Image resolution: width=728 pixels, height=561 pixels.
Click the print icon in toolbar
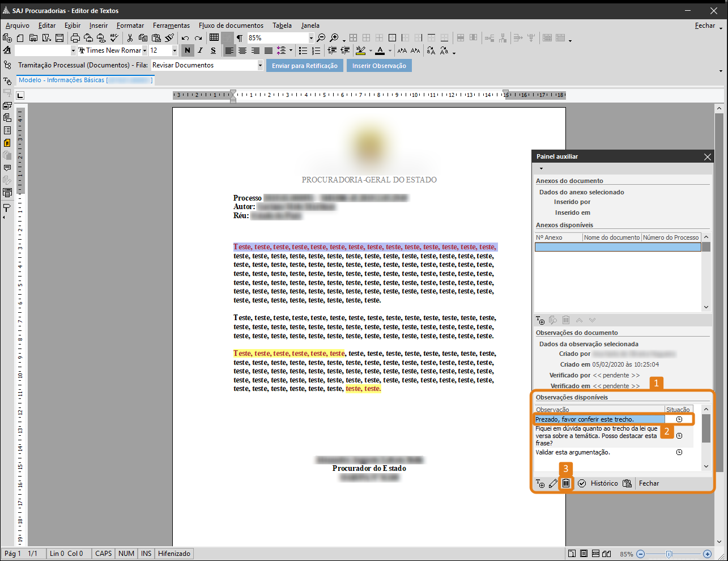click(75, 38)
